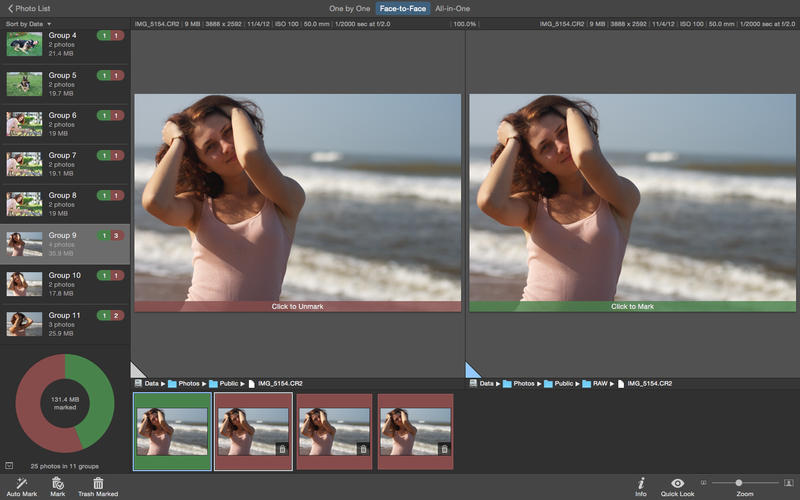Viewport: 800px width, 500px height.
Task: Toggle mark with Click to Mark bar
Action: click(632, 306)
